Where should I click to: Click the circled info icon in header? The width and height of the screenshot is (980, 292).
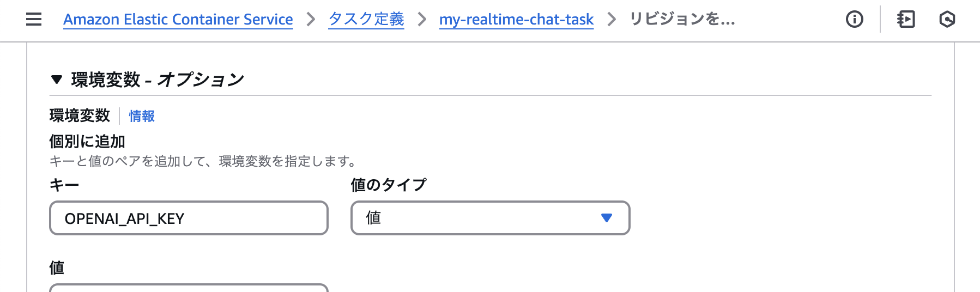pos(854,20)
